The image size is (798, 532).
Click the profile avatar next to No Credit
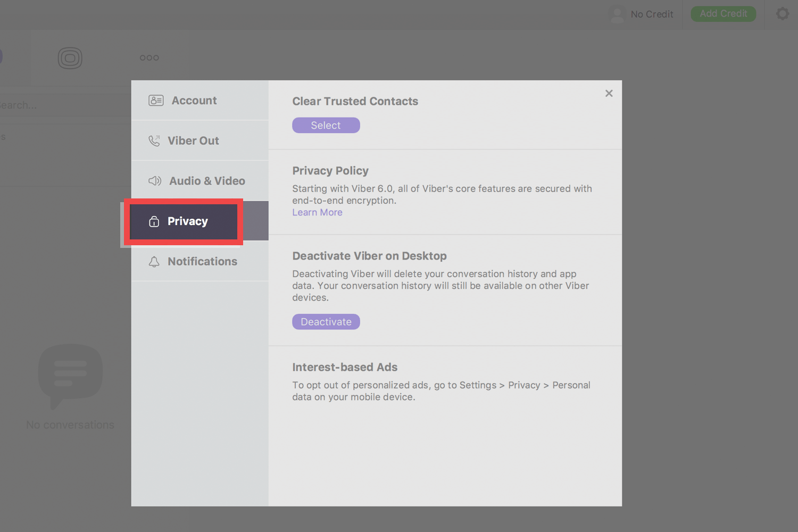coord(617,14)
